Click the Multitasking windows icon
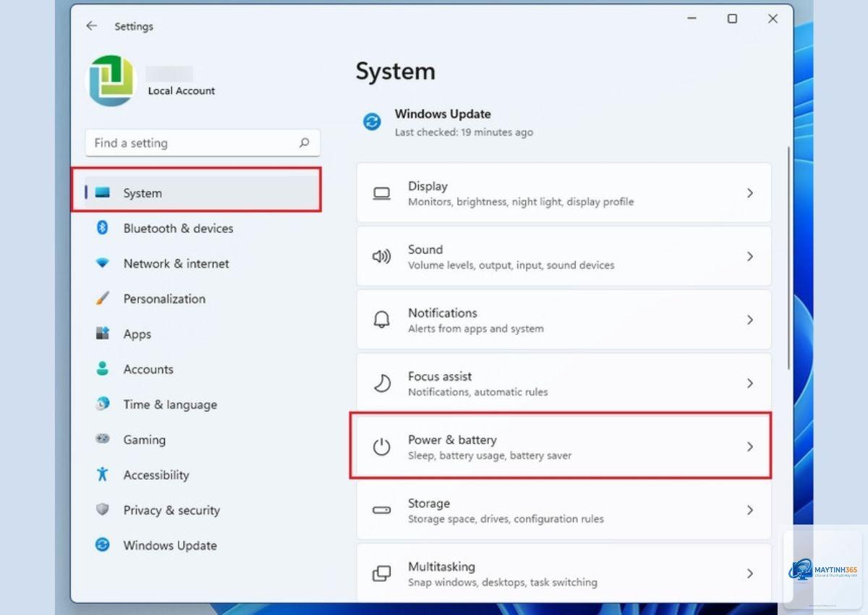Image resolution: width=868 pixels, height=615 pixels. point(381,573)
